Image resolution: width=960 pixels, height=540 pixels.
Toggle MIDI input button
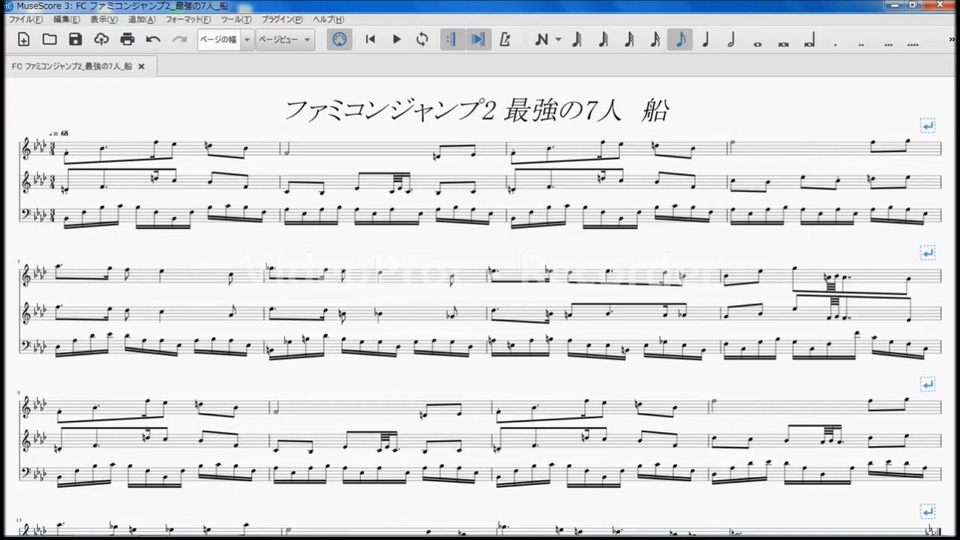pos(339,40)
